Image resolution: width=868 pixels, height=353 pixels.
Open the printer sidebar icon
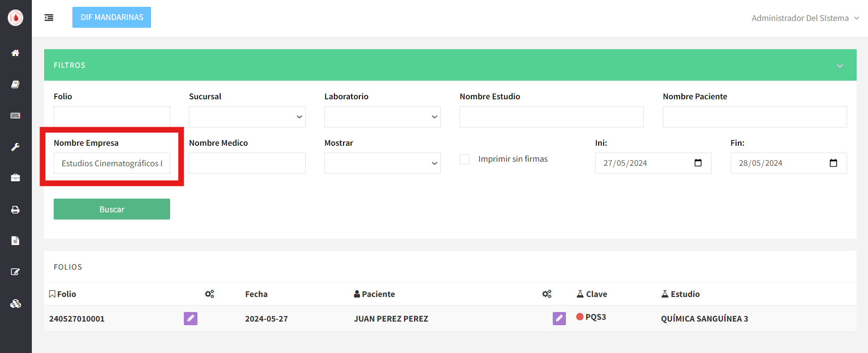15,210
